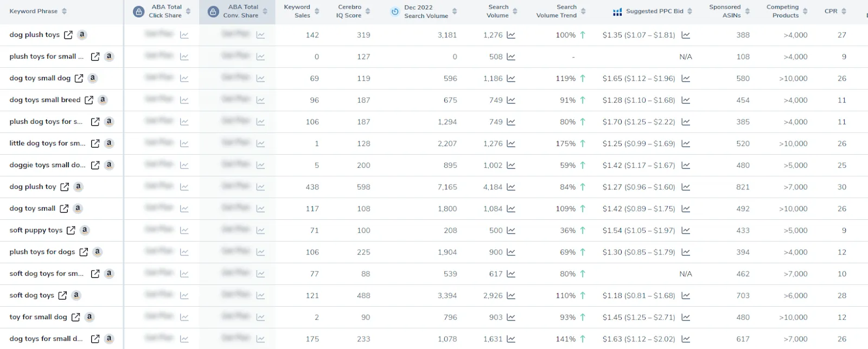Open external link for 'dog toys for small d...'
868x349 pixels.
tap(95, 339)
